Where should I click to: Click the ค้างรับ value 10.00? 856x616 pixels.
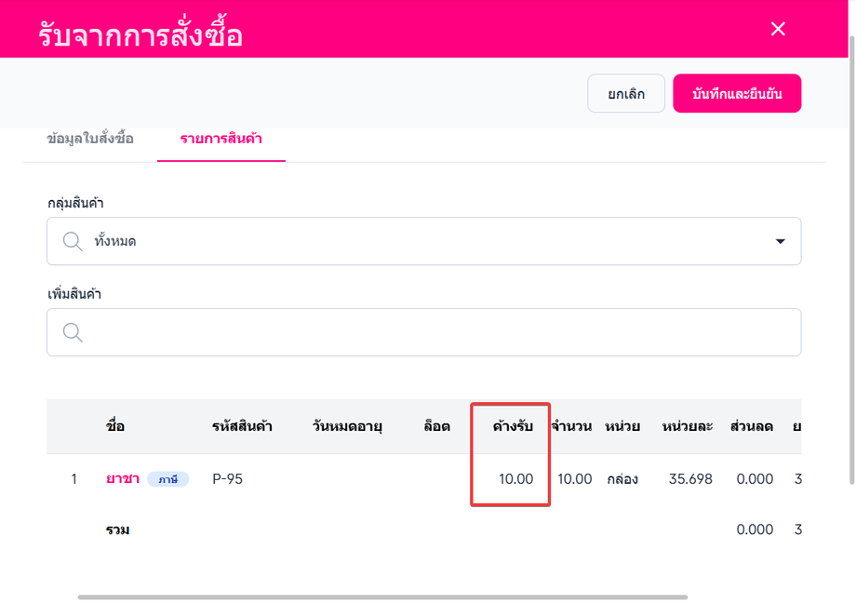click(515, 479)
